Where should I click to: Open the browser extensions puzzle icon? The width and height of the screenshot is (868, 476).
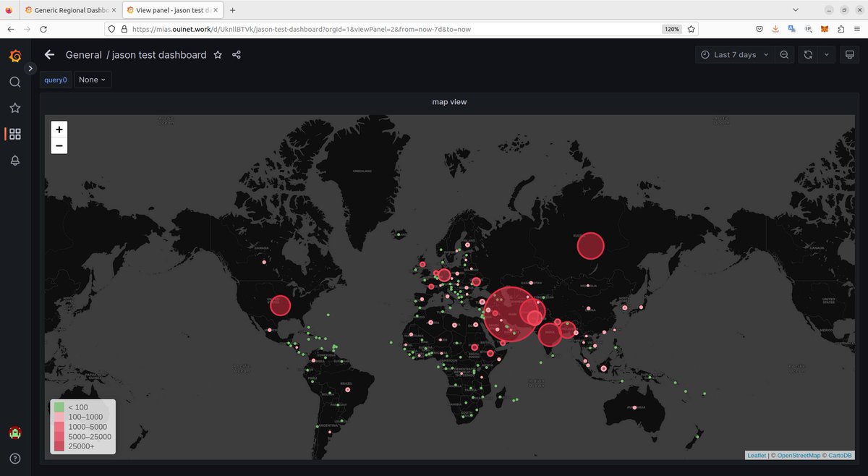click(x=841, y=29)
